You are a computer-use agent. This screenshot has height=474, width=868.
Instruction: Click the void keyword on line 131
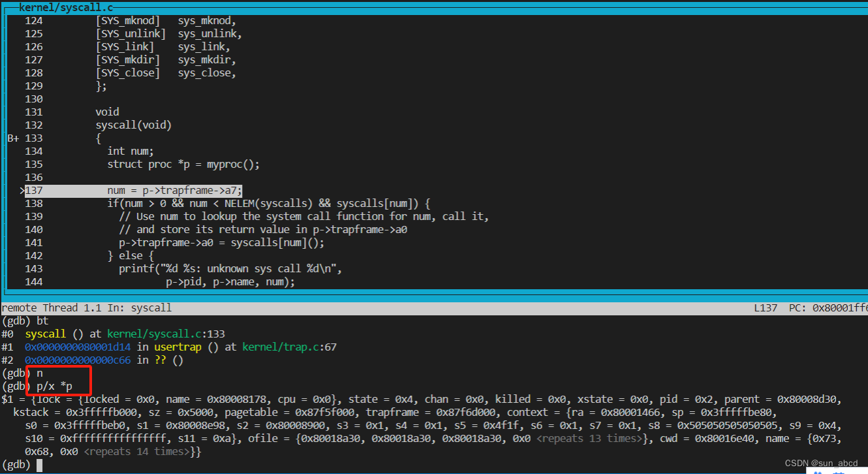tap(107, 112)
